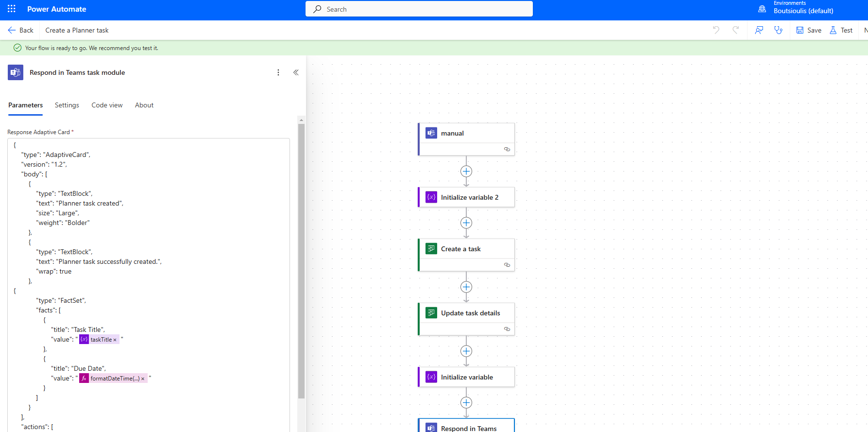Select the manual trigger card
Viewport: 868px width, 432px height.
466,139
